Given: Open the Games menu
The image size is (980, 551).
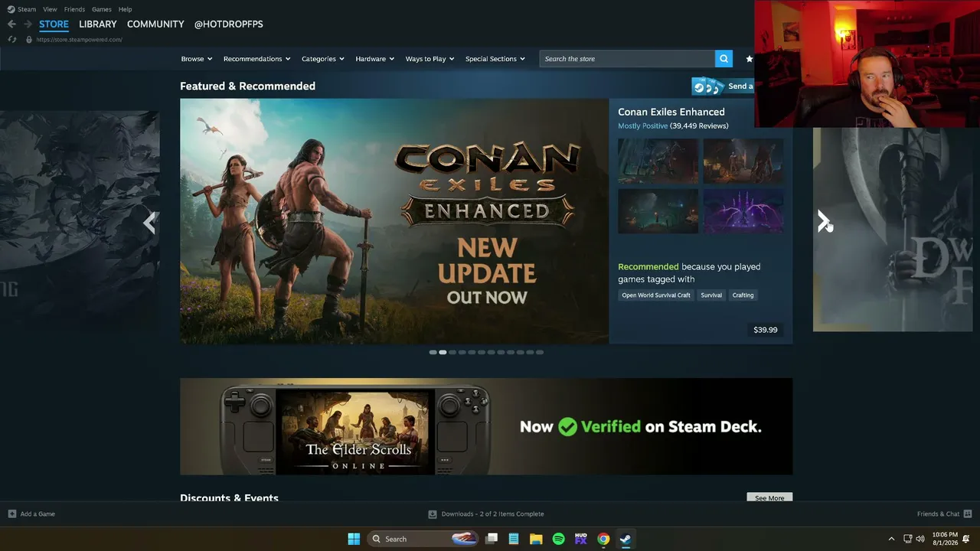Looking at the screenshot, I should [x=102, y=9].
